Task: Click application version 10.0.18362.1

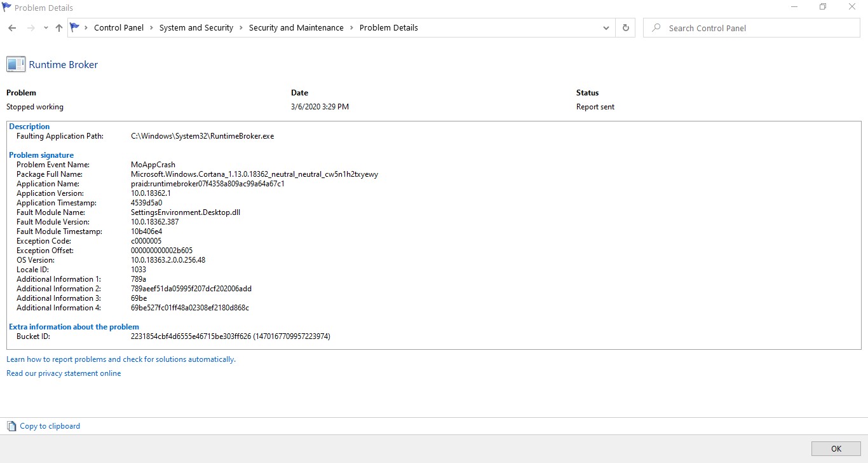Action: (151, 193)
